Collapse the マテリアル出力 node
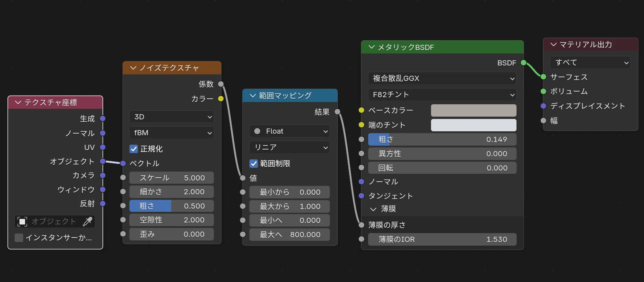This screenshot has width=644, height=282. [553, 44]
